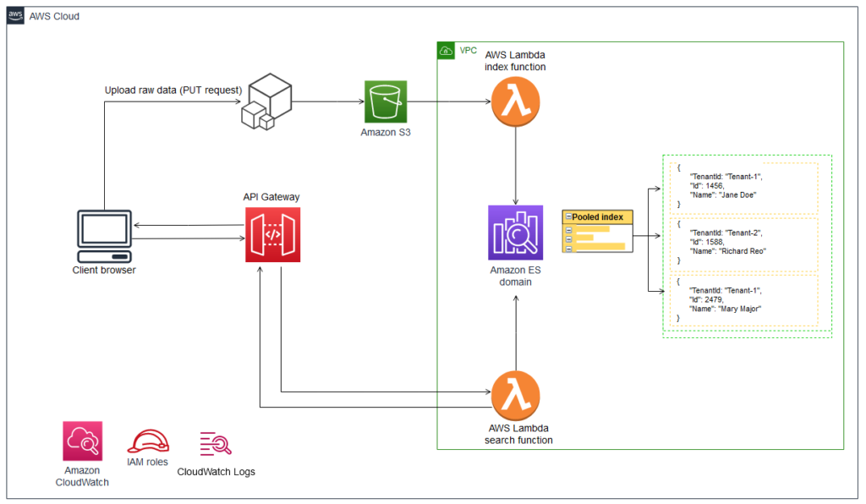Click the Jane Doe JSON document box
866x504 pixels.
[x=743, y=188]
